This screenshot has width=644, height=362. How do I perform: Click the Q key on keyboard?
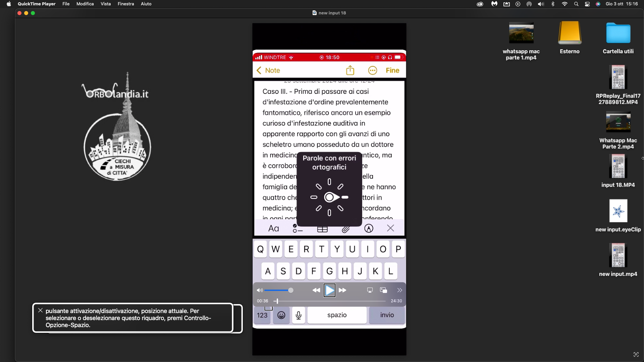pos(260,249)
